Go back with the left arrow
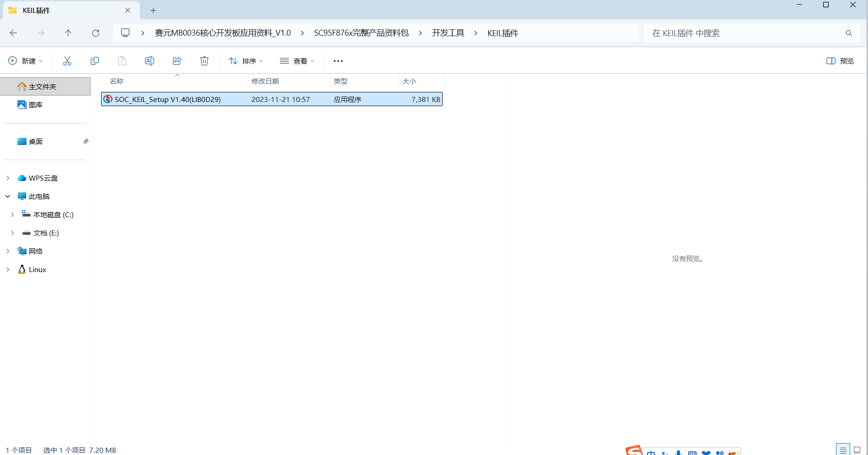Screen dimensions: 868x455 [14, 33]
